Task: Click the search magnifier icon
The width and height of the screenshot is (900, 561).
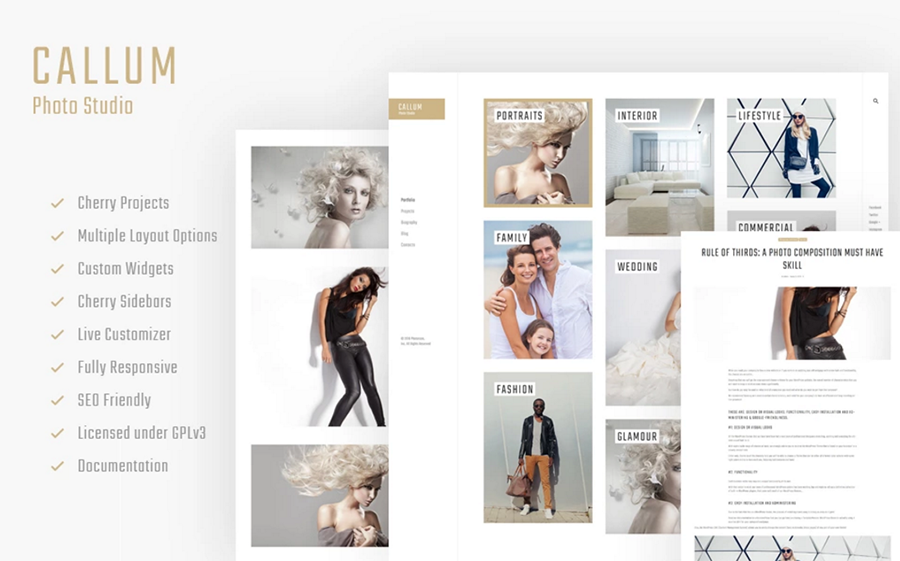Action: coord(876,101)
